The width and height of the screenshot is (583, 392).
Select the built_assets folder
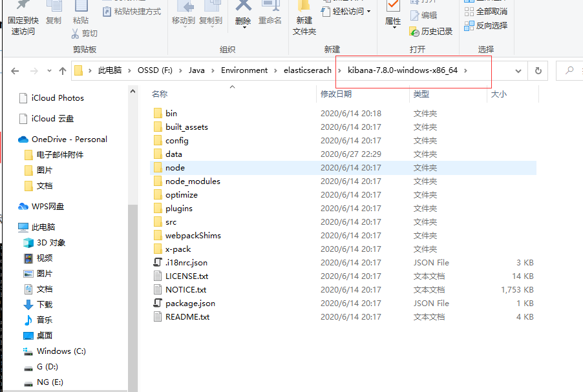pyautogui.click(x=343, y=127)
